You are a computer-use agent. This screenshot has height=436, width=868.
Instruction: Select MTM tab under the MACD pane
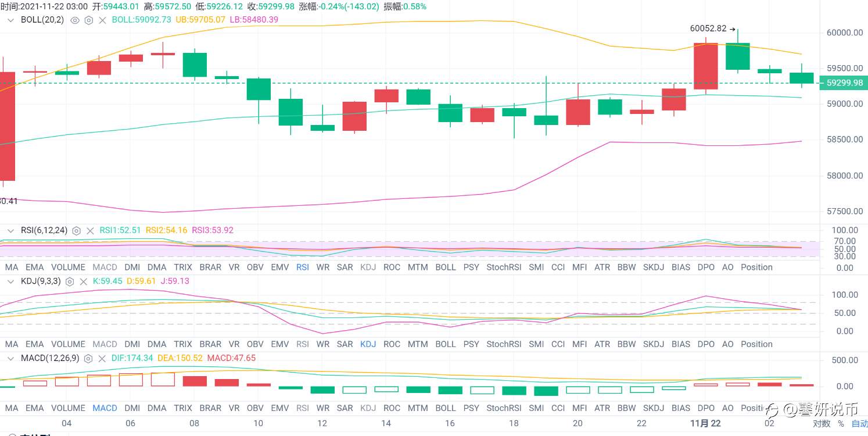418,408
